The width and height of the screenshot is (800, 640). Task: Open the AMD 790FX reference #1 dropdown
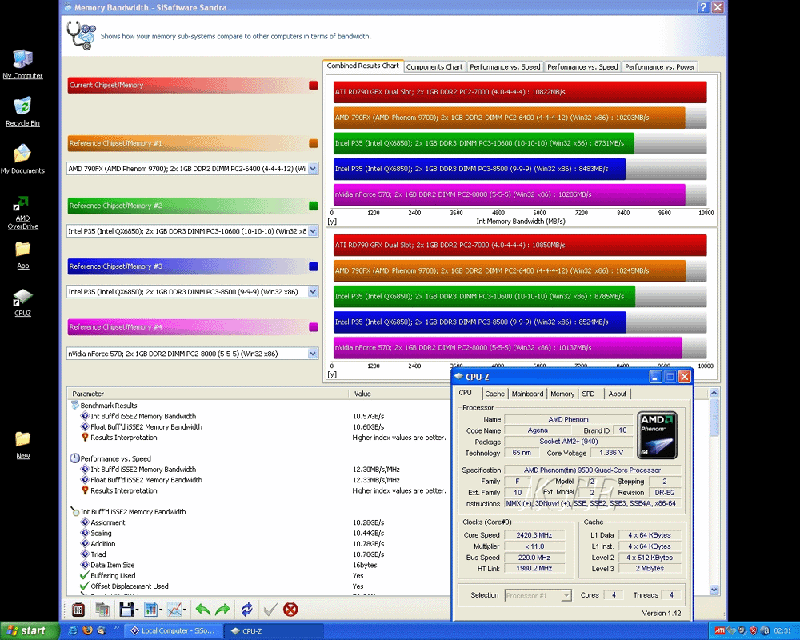(x=313, y=168)
